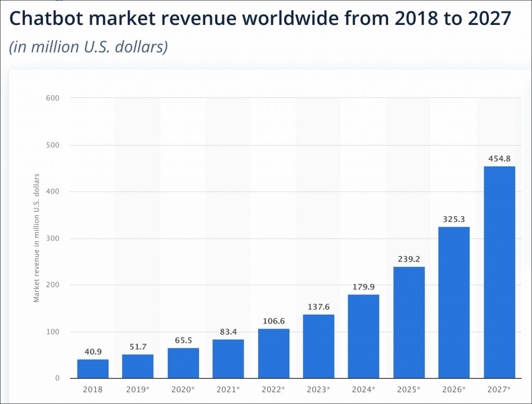The width and height of the screenshot is (532, 404).
Task: Click the (in million U.S. dollars) subtitle
Action: [x=88, y=47]
